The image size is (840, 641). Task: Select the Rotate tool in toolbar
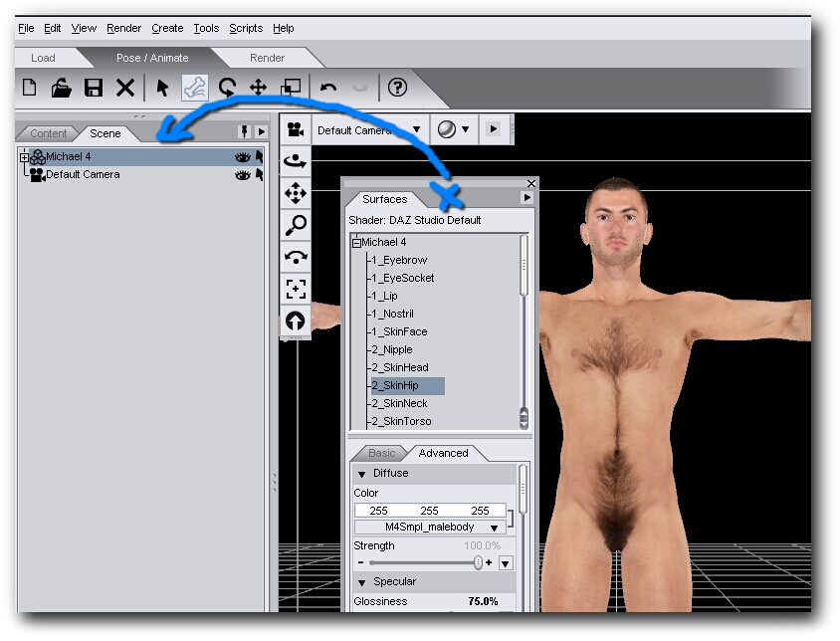[x=227, y=87]
